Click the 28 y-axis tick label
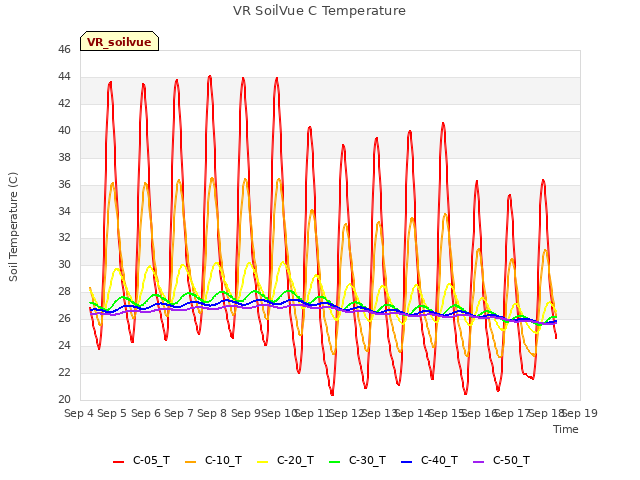The height and width of the screenshot is (480, 640). (64, 291)
